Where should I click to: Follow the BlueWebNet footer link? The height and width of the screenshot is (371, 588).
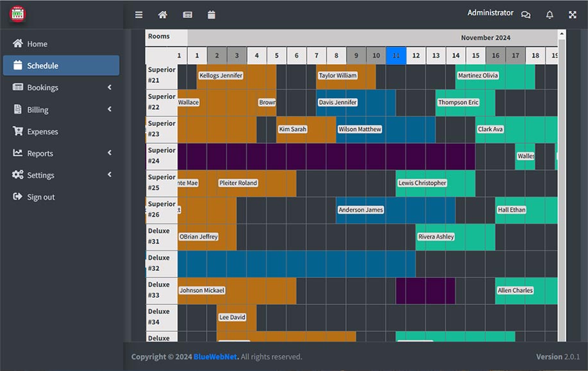215,357
